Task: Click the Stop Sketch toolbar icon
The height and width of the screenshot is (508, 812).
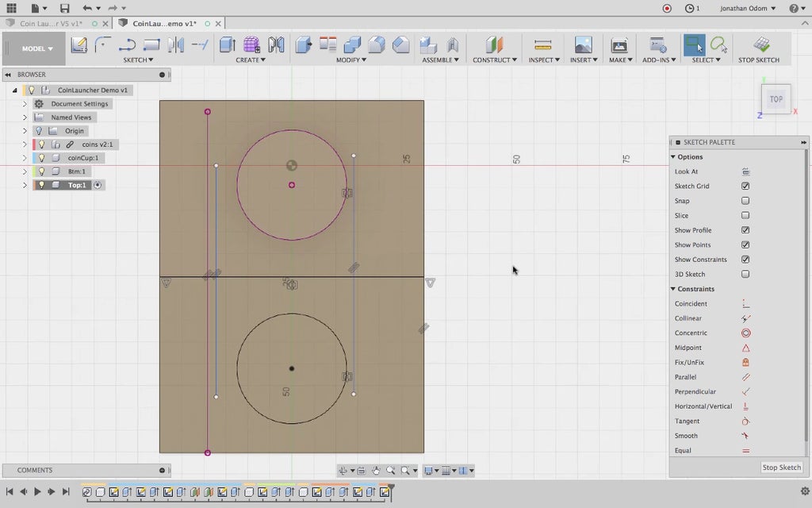Action: [760, 45]
